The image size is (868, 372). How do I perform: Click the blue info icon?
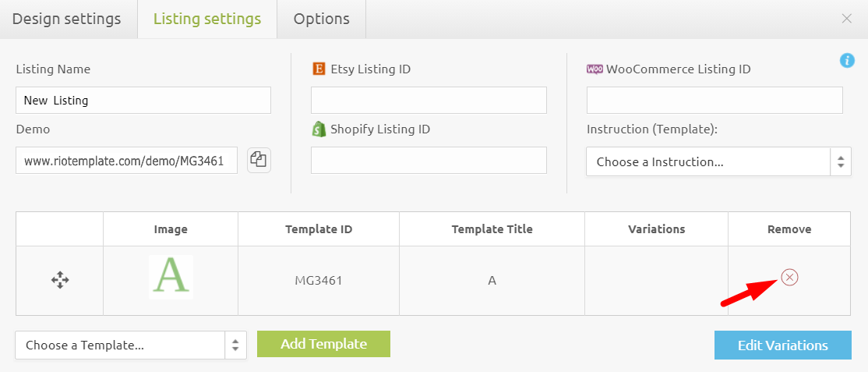(x=847, y=61)
